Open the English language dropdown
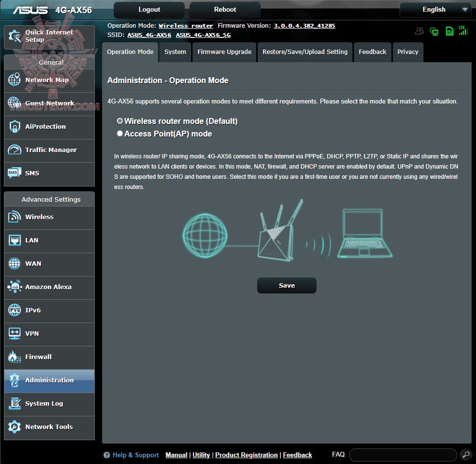476x464 pixels. tap(435, 10)
